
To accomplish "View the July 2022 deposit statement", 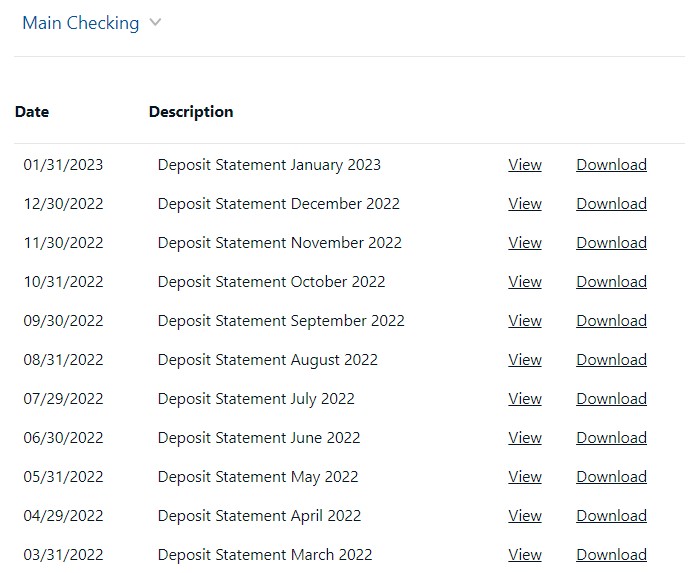I will coord(525,399).
